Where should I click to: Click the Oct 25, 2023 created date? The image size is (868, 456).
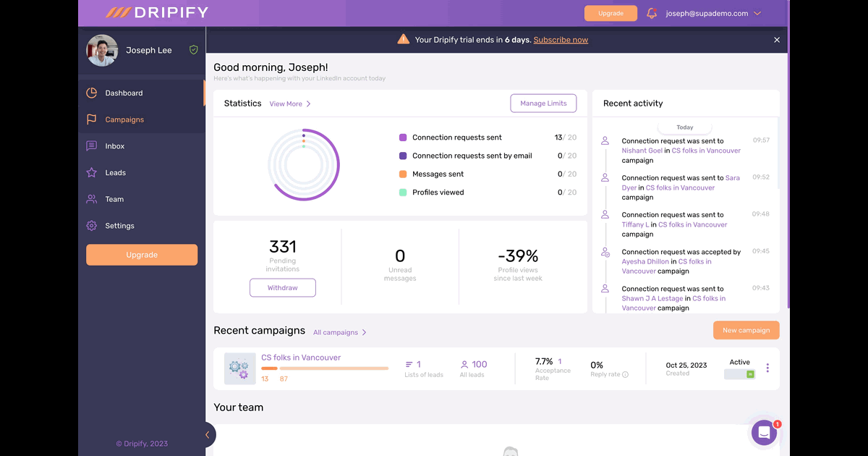coord(686,365)
